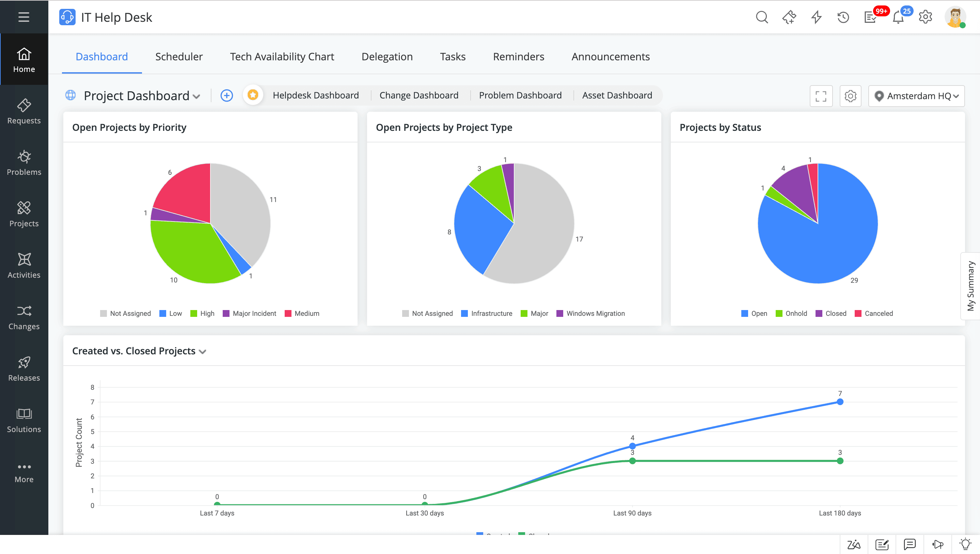Open the Problems module icon

(24, 156)
